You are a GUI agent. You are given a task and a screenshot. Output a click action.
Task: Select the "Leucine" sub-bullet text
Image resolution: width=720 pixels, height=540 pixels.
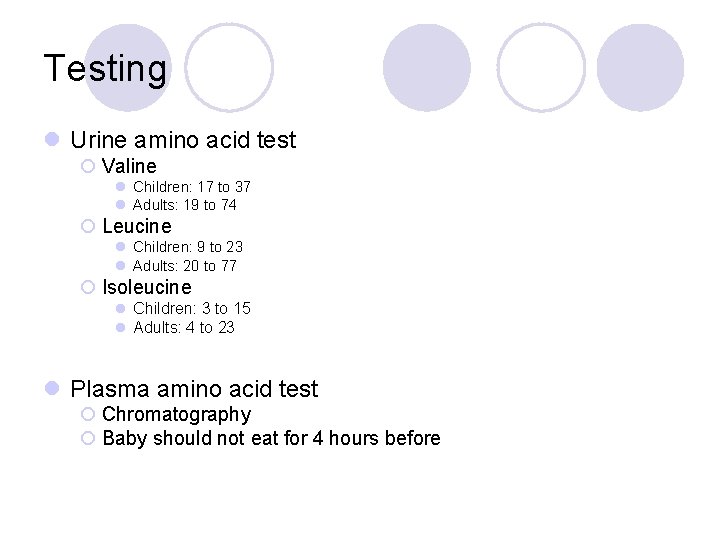(137, 226)
